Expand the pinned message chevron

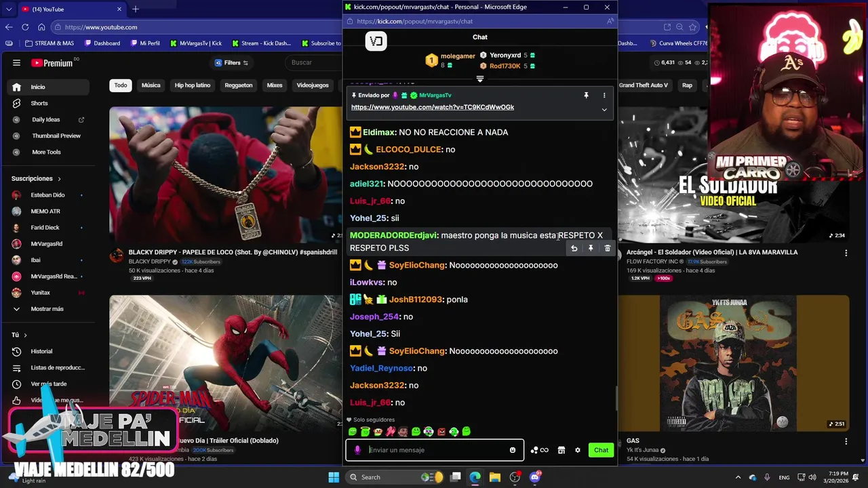coord(604,109)
